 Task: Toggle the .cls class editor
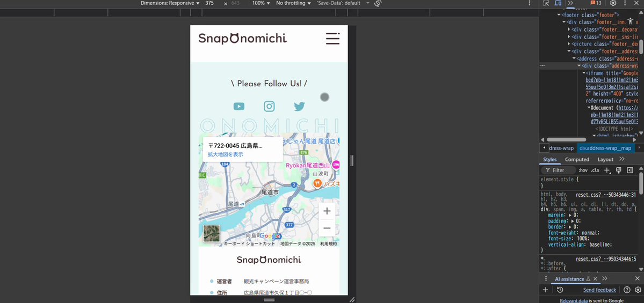[595, 170]
